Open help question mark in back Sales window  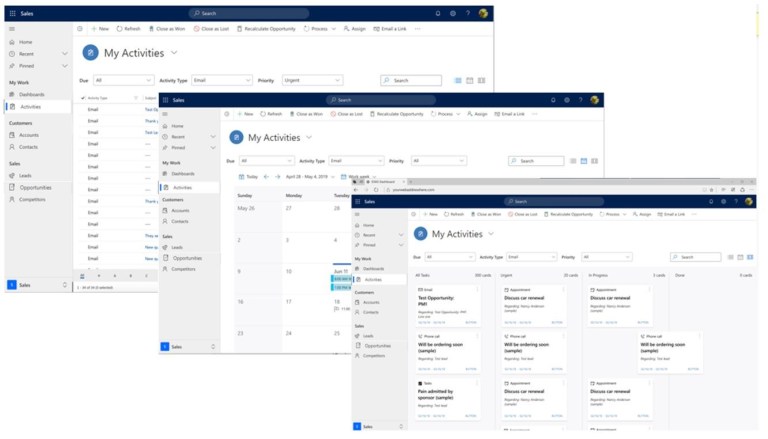tap(467, 13)
